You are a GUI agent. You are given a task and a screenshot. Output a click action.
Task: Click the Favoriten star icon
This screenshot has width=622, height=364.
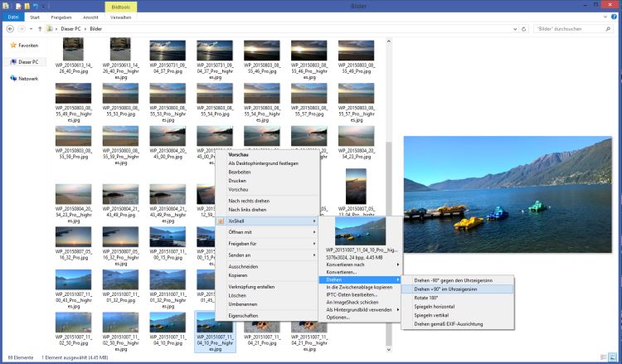[x=13, y=45]
